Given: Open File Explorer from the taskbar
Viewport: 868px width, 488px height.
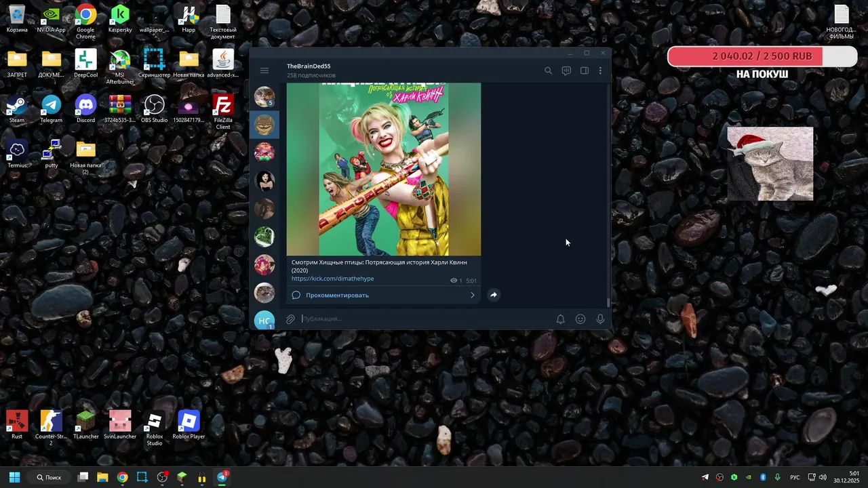Looking at the screenshot, I should (x=102, y=477).
